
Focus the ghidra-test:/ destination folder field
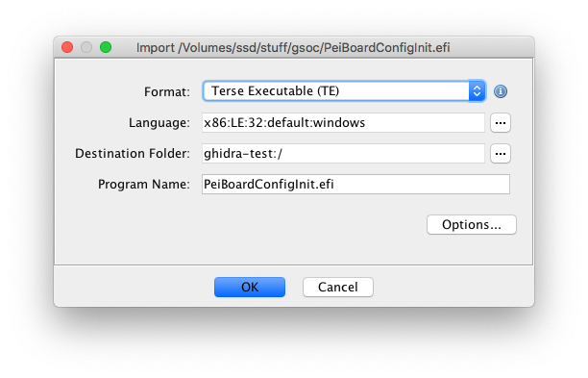[x=343, y=154]
